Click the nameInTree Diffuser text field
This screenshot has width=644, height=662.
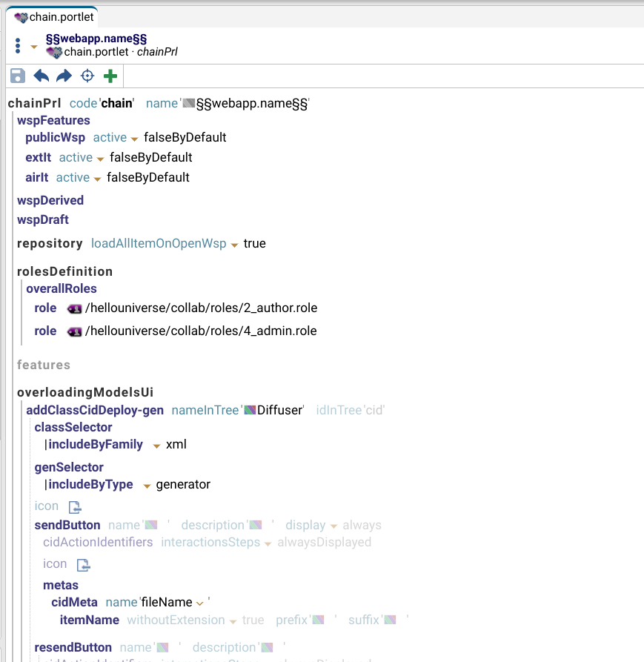coord(279,410)
